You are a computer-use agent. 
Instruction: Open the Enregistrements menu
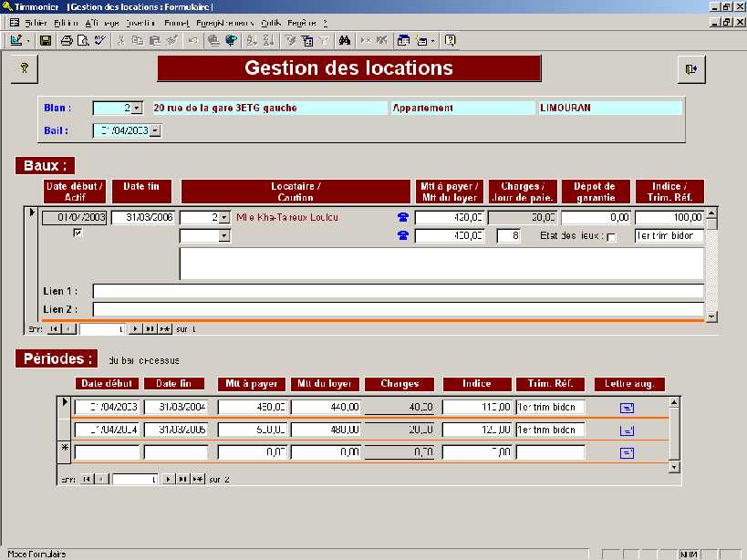[x=225, y=23]
